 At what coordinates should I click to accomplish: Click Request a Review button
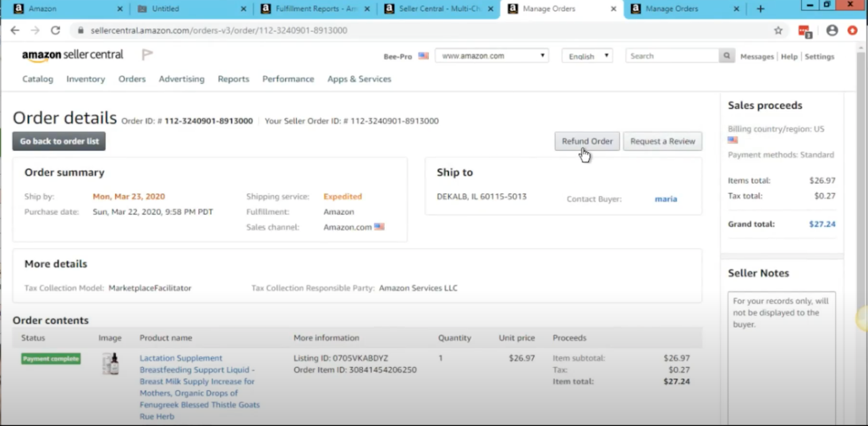[x=662, y=141]
